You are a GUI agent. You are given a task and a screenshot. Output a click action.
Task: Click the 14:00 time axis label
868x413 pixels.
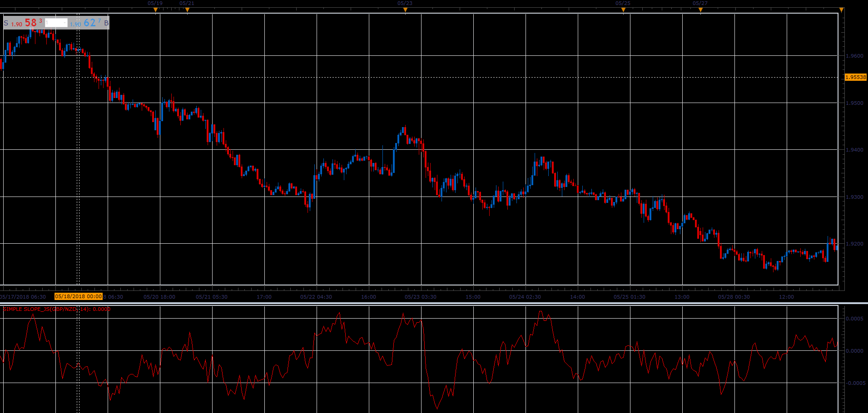point(578,297)
